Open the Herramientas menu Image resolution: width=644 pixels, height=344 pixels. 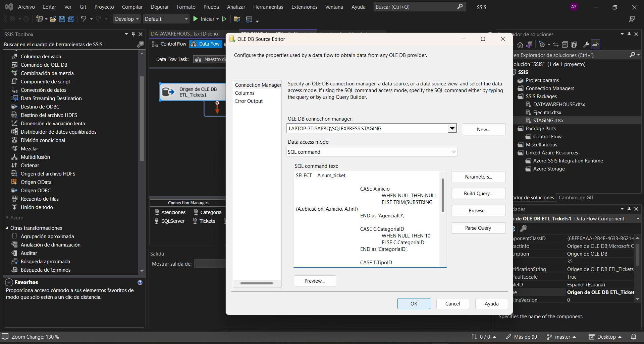[268, 7]
